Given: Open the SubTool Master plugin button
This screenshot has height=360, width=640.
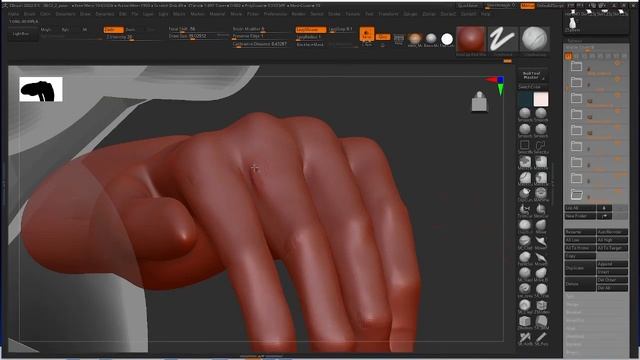Looking at the screenshot, I should click(533, 76).
